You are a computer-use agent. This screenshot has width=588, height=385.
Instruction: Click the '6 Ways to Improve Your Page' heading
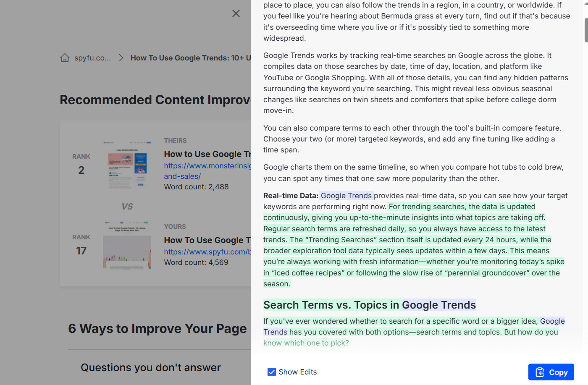pyautogui.click(x=157, y=328)
